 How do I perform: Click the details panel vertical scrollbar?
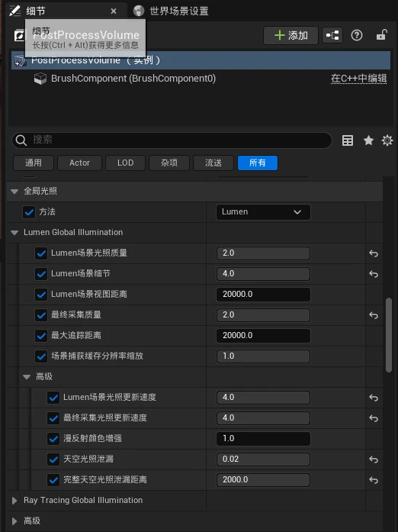click(x=389, y=335)
